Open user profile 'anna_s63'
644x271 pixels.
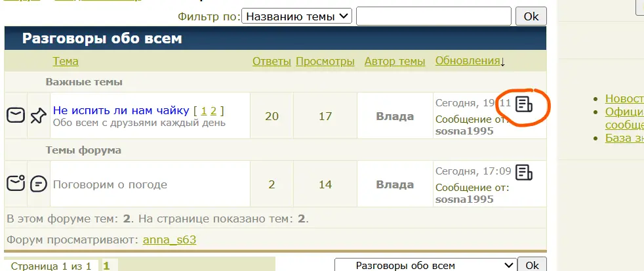[169, 240]
